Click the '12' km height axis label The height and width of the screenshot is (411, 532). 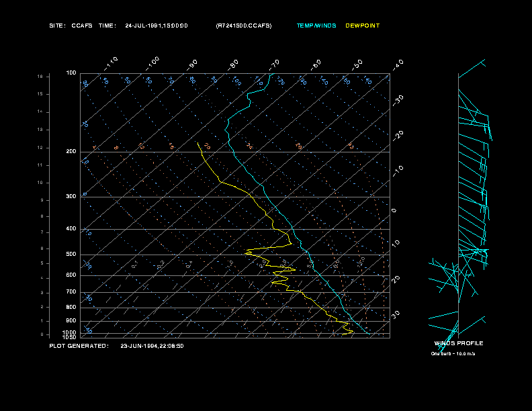(x=40, y=148)
